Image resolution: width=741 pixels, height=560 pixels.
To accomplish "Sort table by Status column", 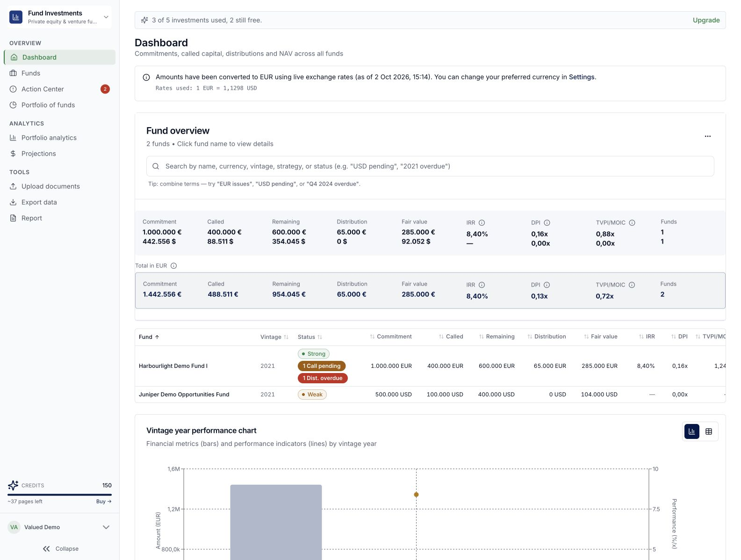I will tap(310, 337).
